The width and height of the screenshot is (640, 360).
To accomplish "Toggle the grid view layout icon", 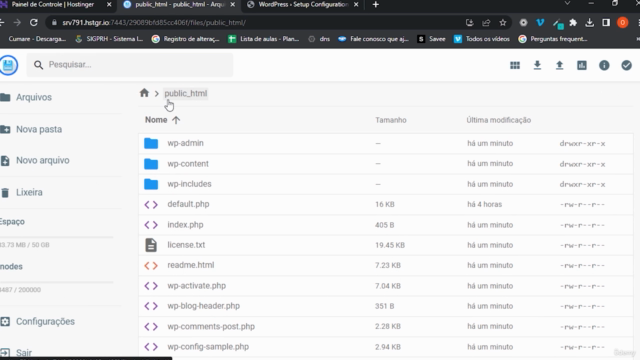I will (515, 65).
